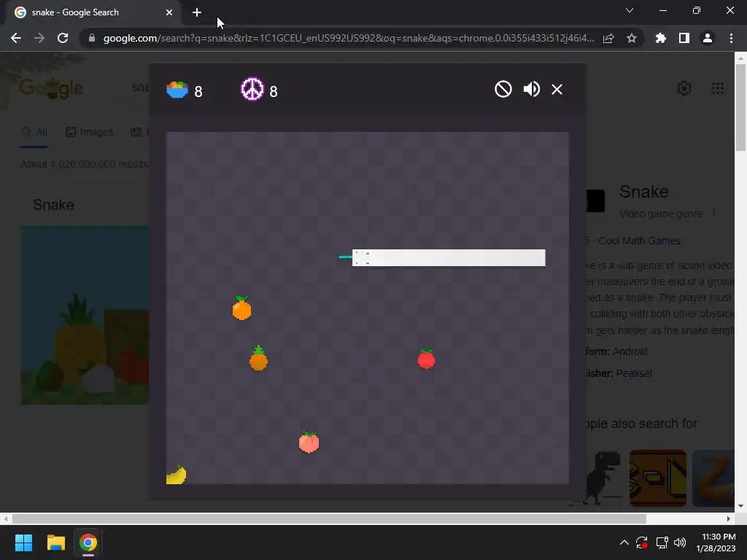Open the network status tray icon
This screenshot has width=747, height=560.
pos(662,542)
